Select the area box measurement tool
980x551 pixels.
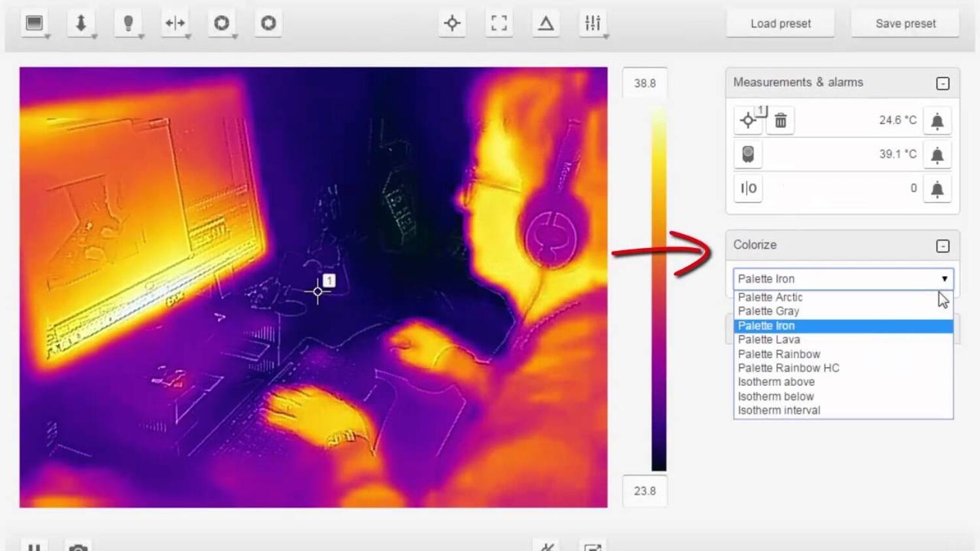tap(499, 24)
